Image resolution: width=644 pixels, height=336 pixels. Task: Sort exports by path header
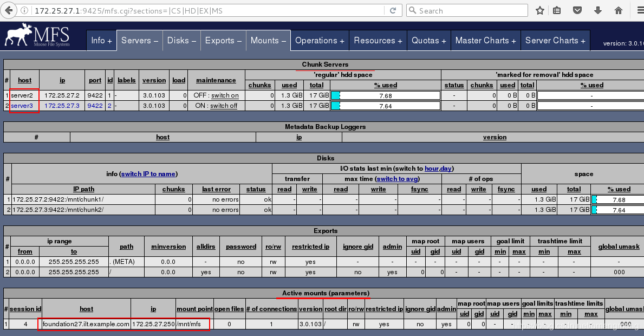127,247
